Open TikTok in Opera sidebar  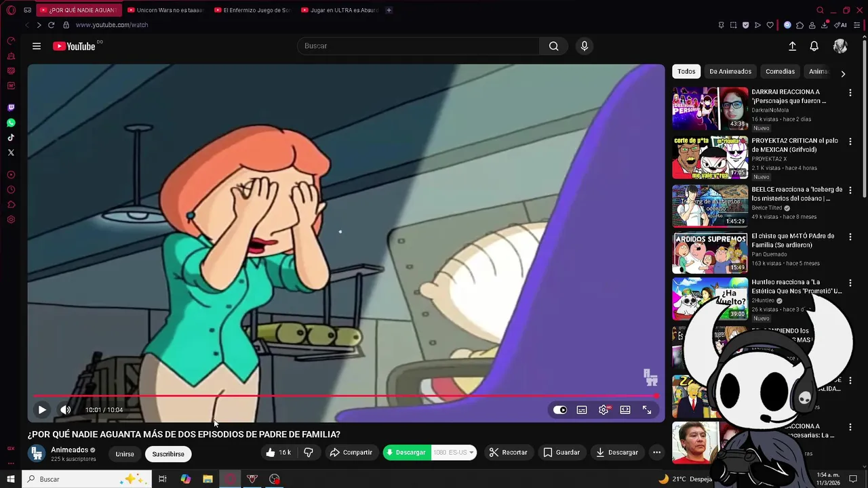[x=11, y=138]
